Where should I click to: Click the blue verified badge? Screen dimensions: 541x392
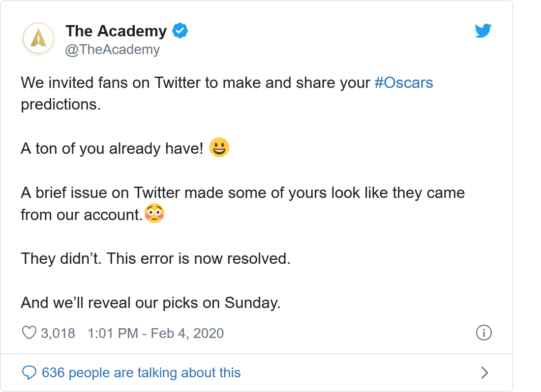tap(180, 30)
